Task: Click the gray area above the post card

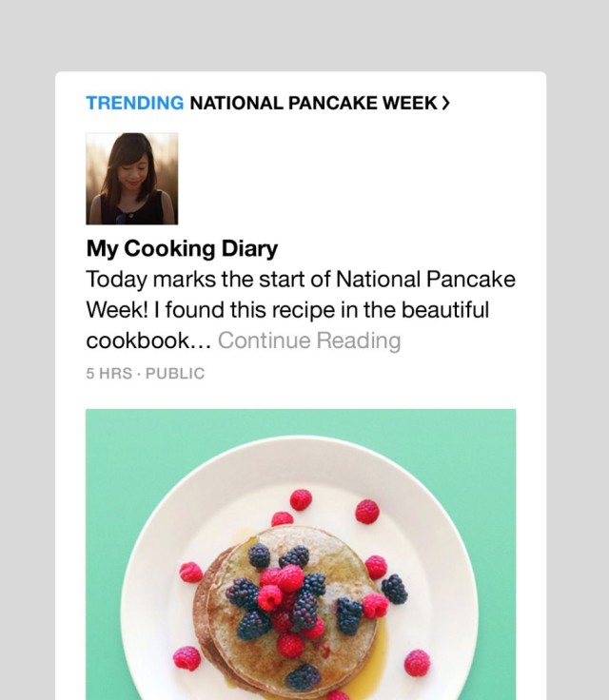Action: [x=304, y=33]
